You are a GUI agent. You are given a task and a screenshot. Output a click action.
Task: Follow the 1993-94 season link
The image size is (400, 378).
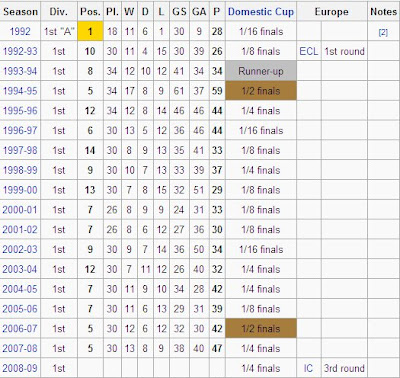[x=20, y=71]
